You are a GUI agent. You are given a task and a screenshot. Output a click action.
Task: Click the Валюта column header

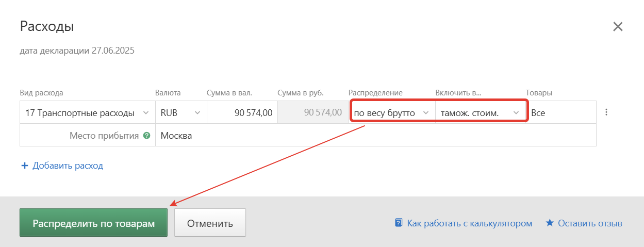pyautogui.click(x=168, y=93)
